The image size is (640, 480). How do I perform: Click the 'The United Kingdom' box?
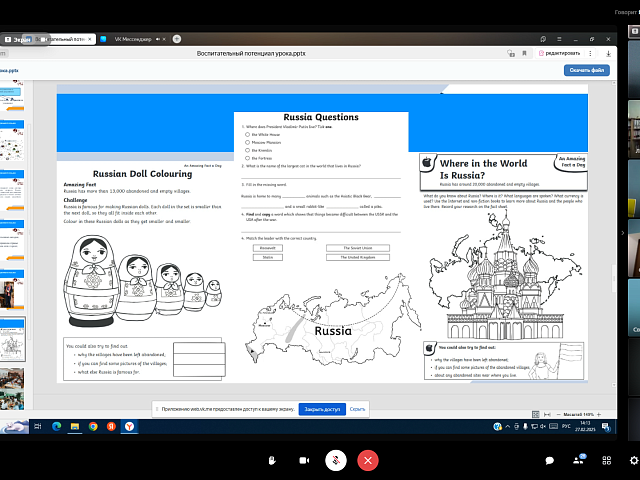click(x=358, y=257)
